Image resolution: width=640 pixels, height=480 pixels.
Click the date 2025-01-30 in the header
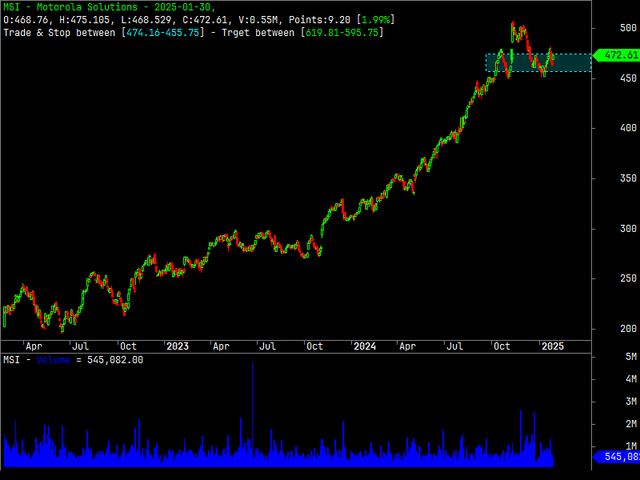(182, 7)
